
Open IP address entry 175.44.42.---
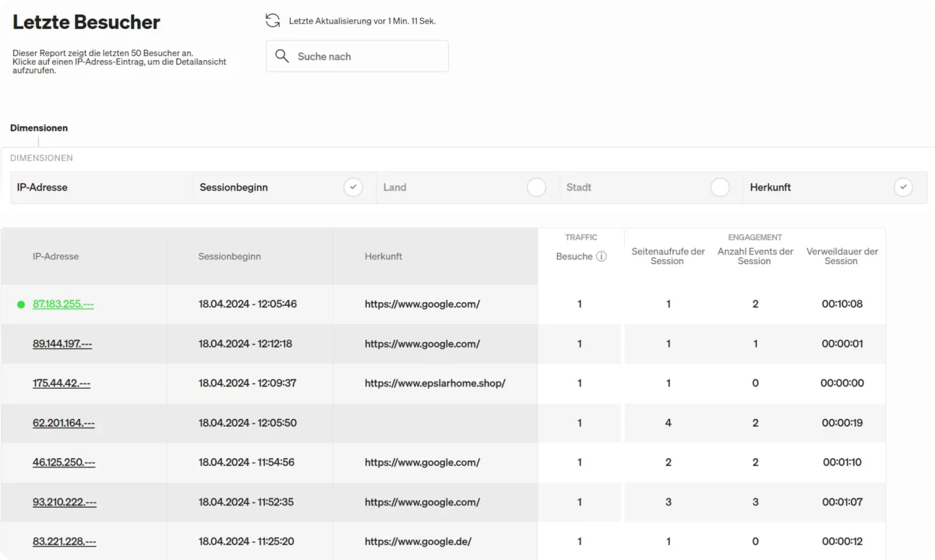tap(62, 384)
